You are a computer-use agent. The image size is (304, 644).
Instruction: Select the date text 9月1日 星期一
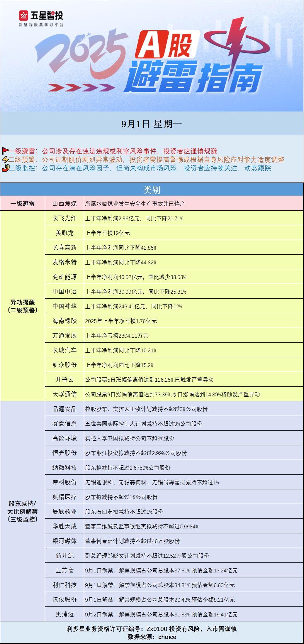152,124
